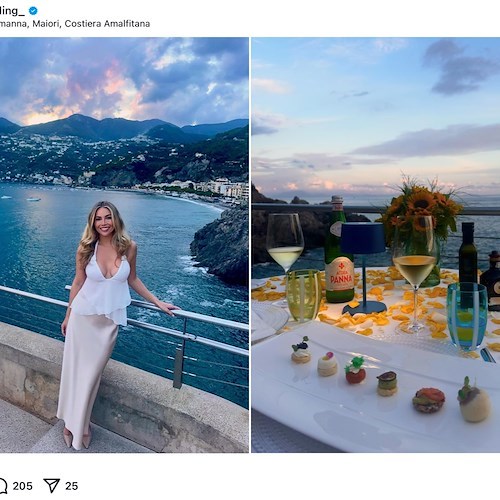Open the profile username ending in ling_
500x500 pixels.
tap(12, 11)
